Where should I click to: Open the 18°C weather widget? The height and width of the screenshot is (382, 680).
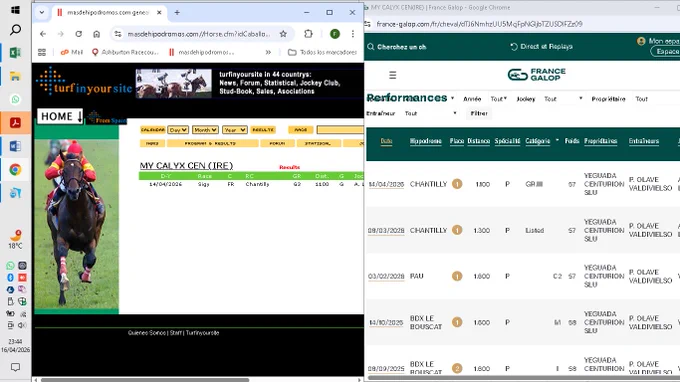point(15,240)
